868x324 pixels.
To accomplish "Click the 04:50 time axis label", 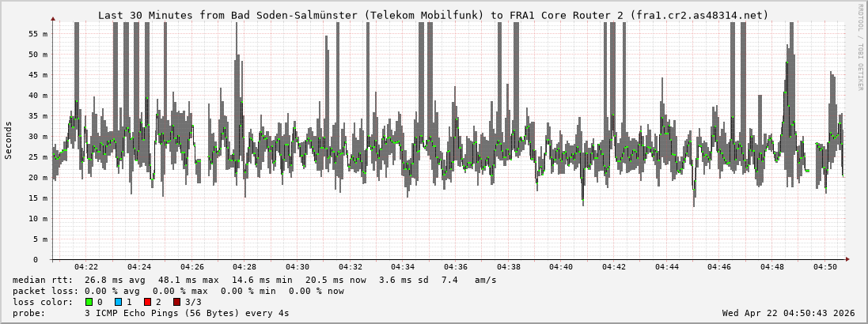I will [825, 267].
